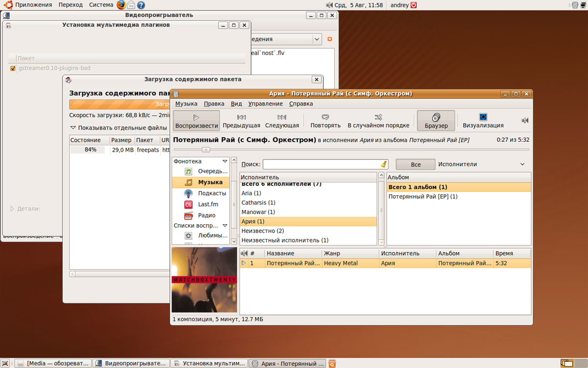588x368 pixels.
Task: Open Help icon in top panel
Action: pos(141,5)
